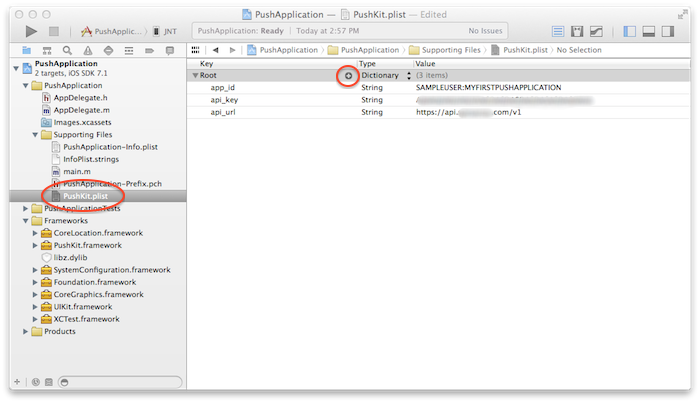
Task: Click No Selection in the jump bar
Action: coord(579,50)
